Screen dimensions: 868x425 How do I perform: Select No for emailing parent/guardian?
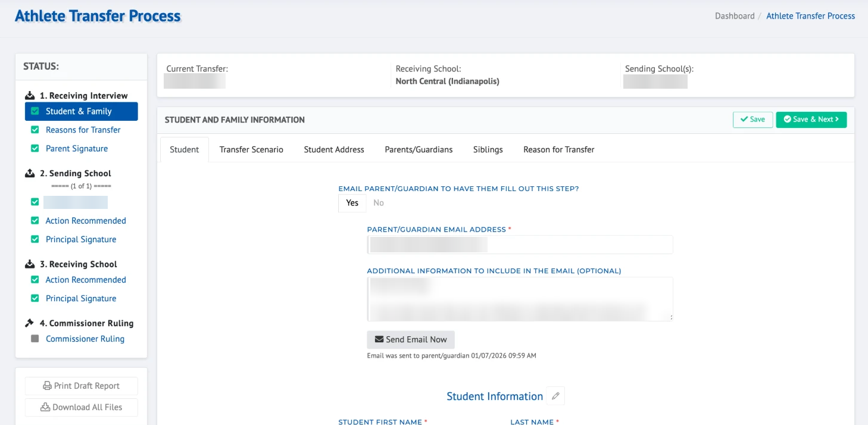(x=379, y=203)
